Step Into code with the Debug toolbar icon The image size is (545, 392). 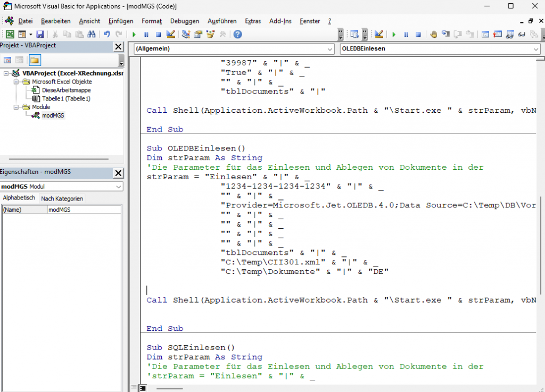pos(445,34)
